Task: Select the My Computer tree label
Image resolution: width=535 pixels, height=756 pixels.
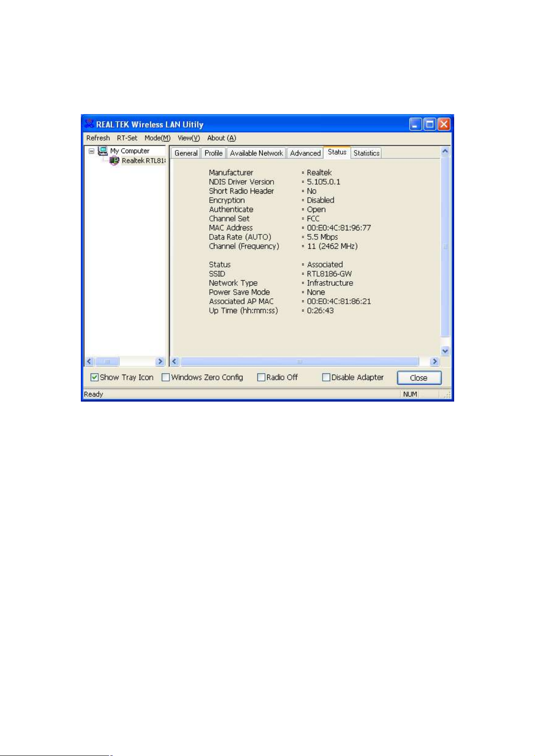Action: pyautogui.click(x=130, y=151)
